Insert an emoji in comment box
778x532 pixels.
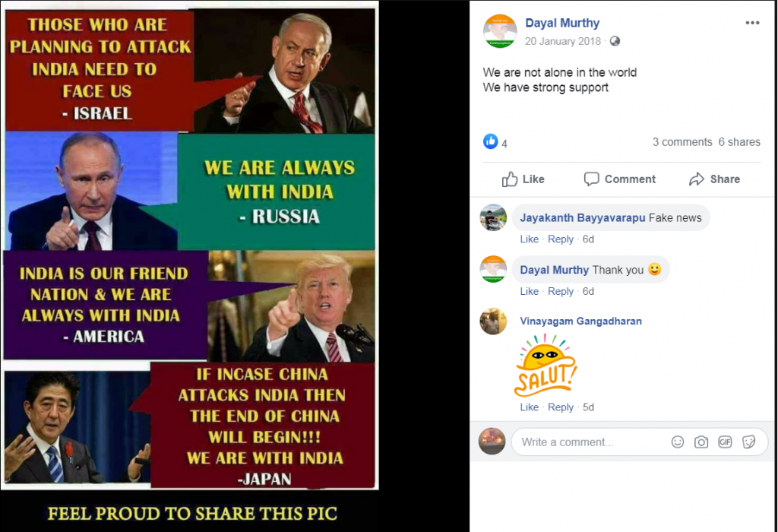coord(677,442)
